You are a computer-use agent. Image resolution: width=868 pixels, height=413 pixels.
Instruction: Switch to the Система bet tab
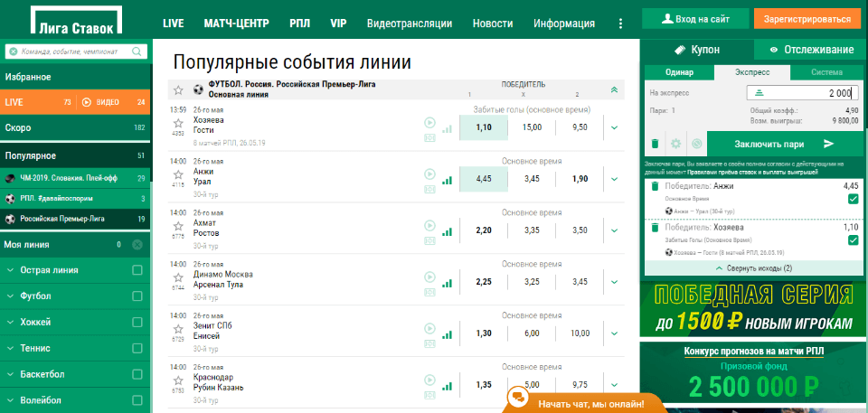827,72
